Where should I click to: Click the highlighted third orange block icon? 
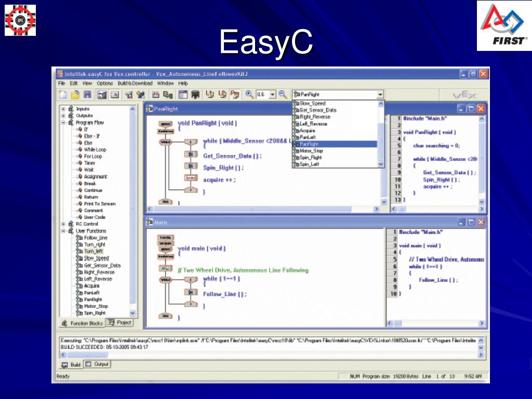[235, 95]
